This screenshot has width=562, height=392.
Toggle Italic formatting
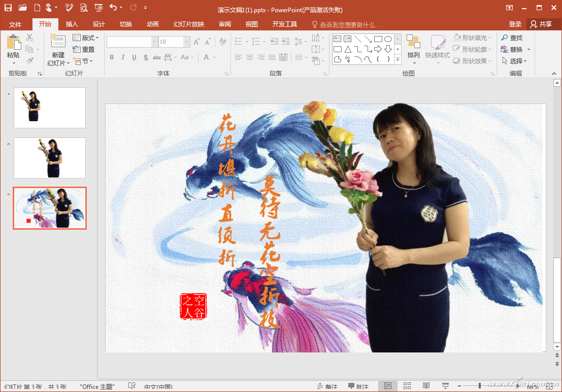coord(123,57)
